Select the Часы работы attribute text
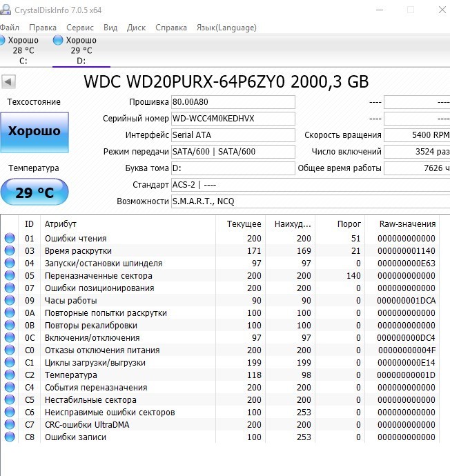 pos(71,301)
